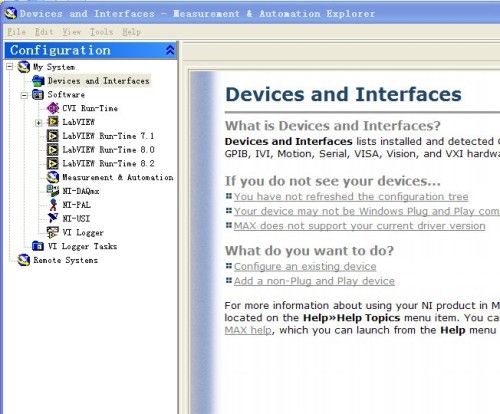Click the 'If you do not see your devices...' heading

333,181
